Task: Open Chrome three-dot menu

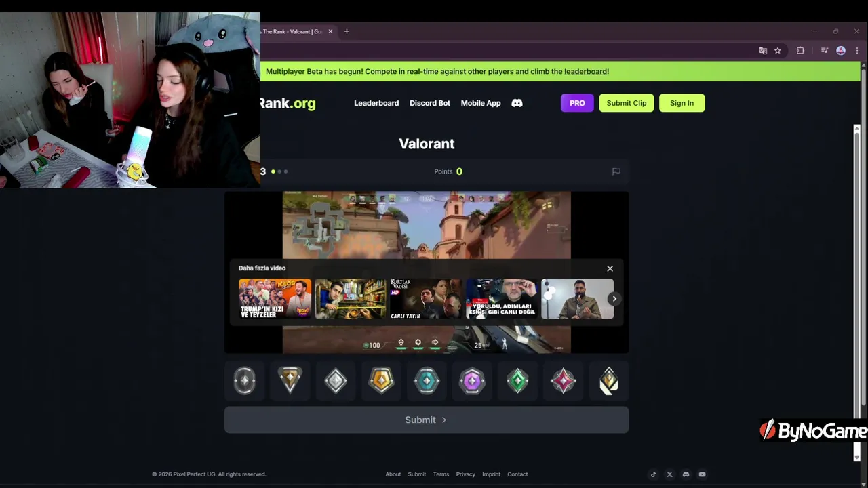Action: [857, 51]
